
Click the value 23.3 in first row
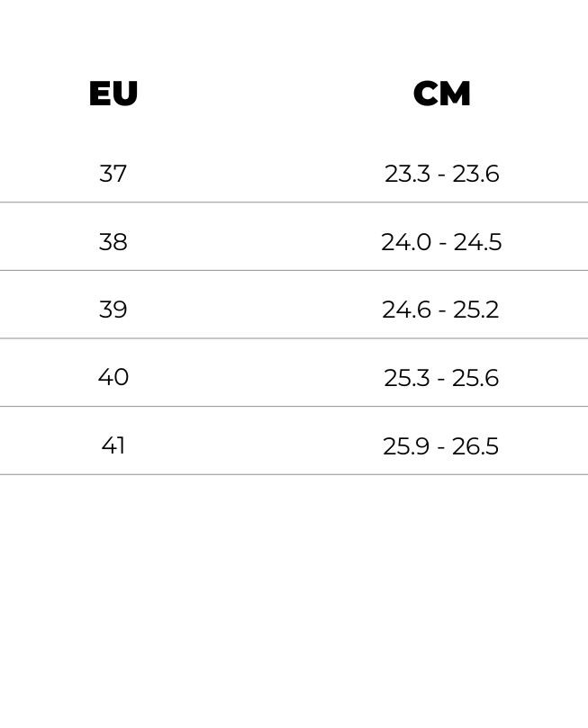point(407,174)
